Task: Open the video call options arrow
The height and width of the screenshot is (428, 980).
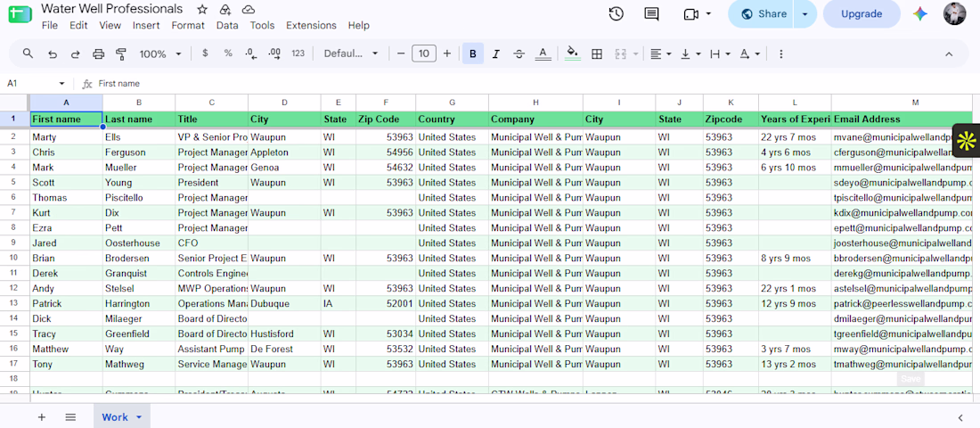Action: click(x=708, y=13)
